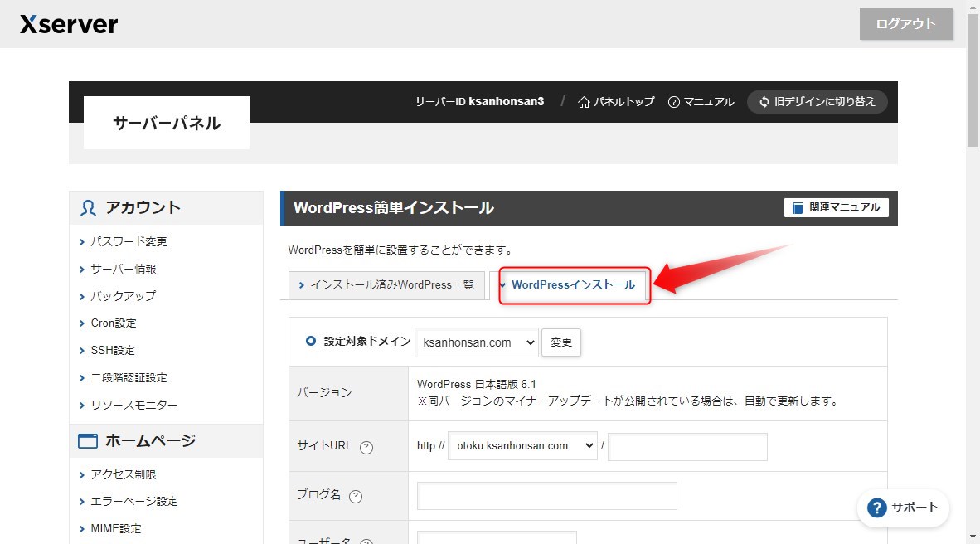Click the browser window icon next to ホームページ
The image size is (980, 544).
click(87, 440)
